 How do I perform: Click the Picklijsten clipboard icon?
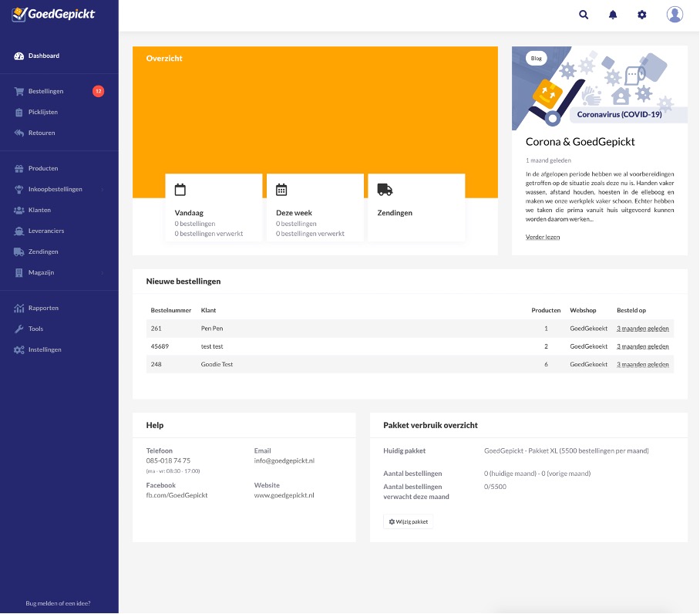pos(19,112)
